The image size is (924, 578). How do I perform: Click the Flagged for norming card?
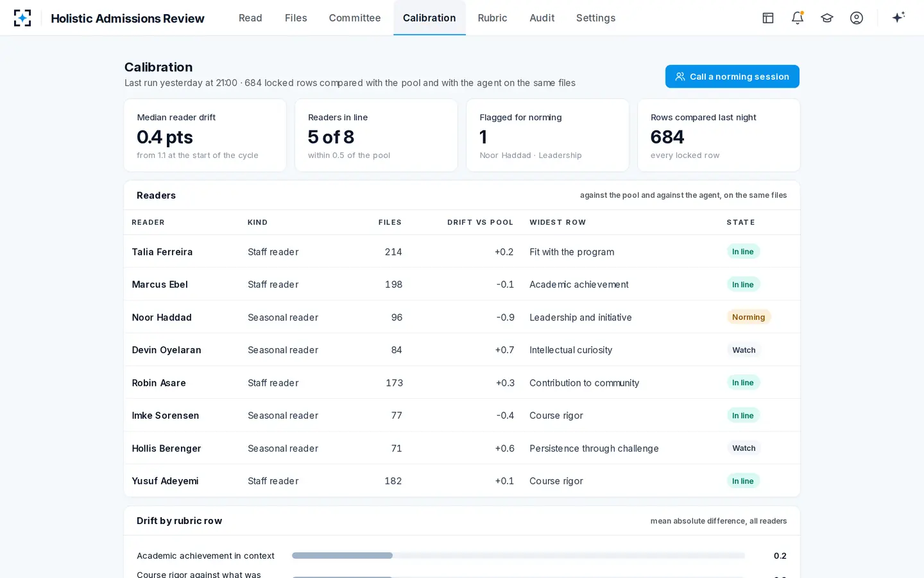(547, 136)
